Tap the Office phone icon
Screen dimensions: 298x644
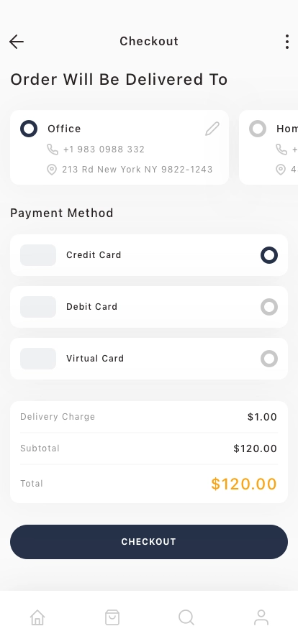coord(53,149)
